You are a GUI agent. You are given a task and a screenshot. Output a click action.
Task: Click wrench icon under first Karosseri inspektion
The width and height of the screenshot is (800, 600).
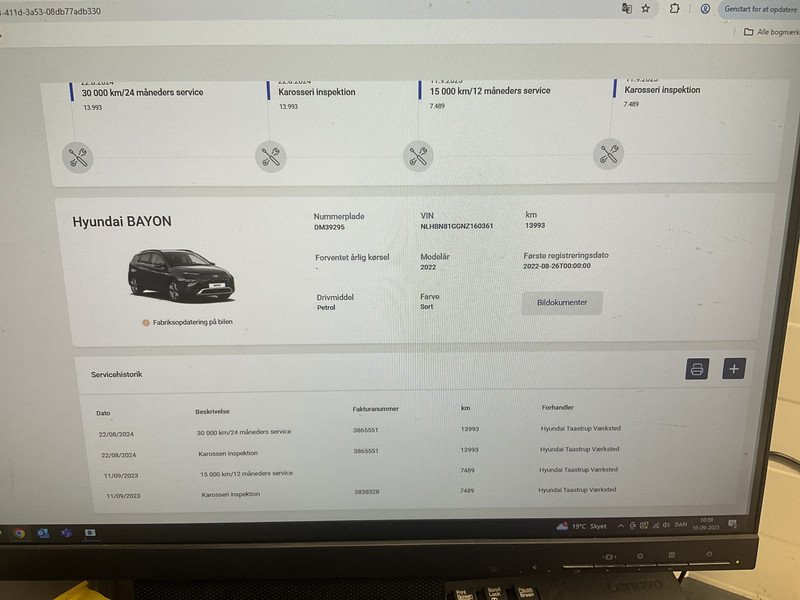[x=271, y=156]
